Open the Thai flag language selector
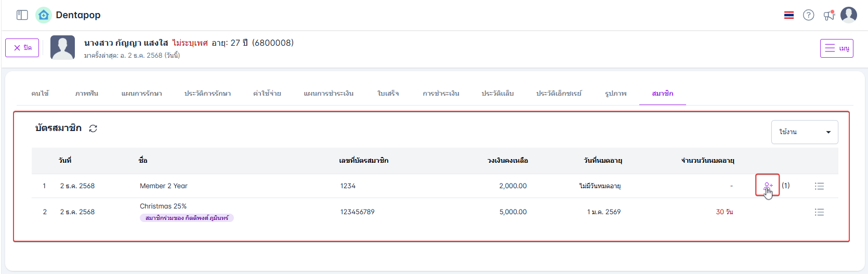The image size is (868, 274). (x=789, y=15)
